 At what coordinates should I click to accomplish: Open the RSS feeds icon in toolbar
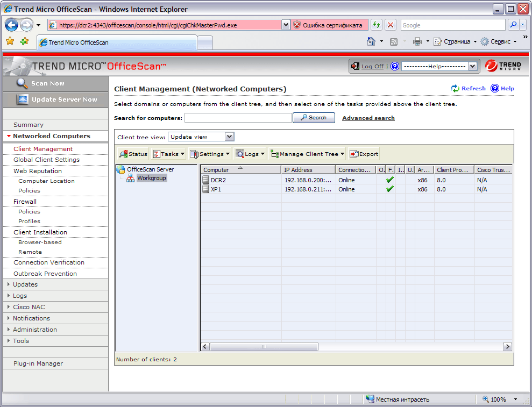coord(394,42)
